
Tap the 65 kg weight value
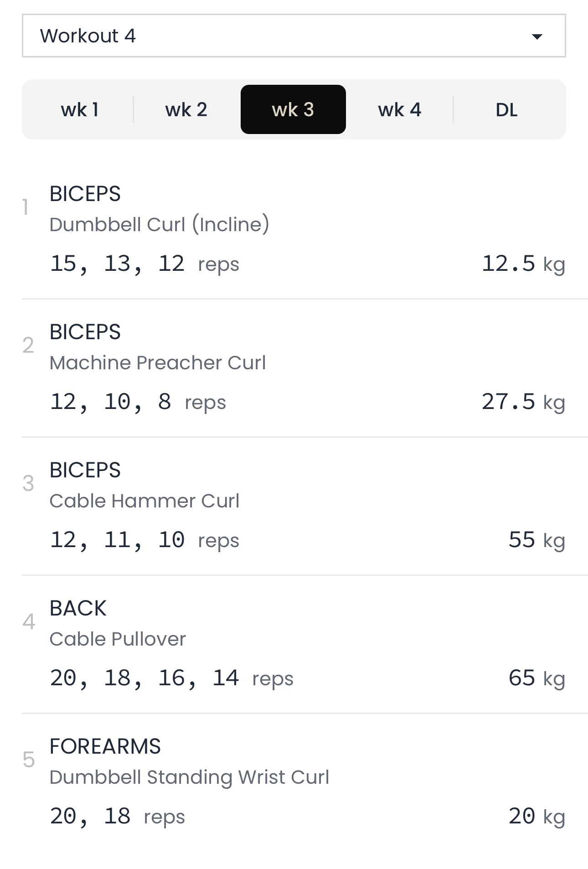[536, 678]
